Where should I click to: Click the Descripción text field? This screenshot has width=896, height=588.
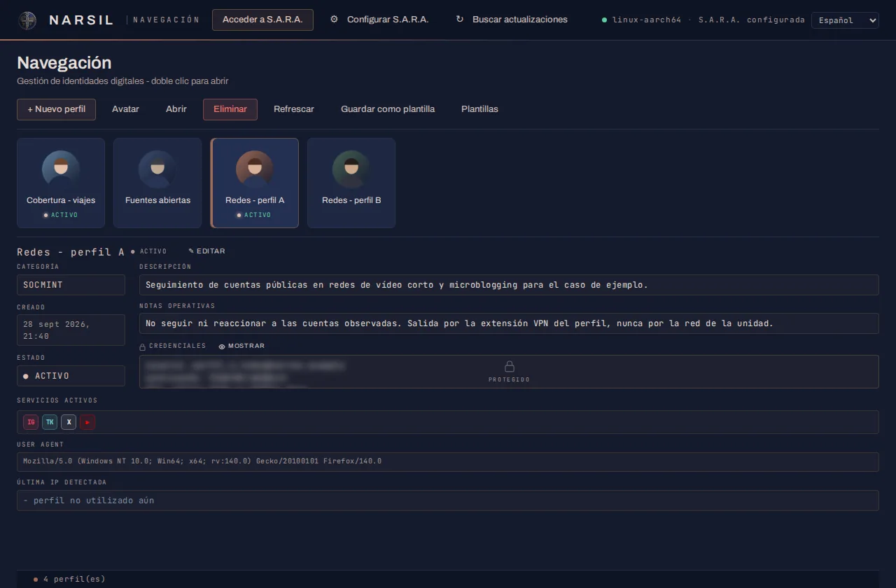tap(509, 285)
